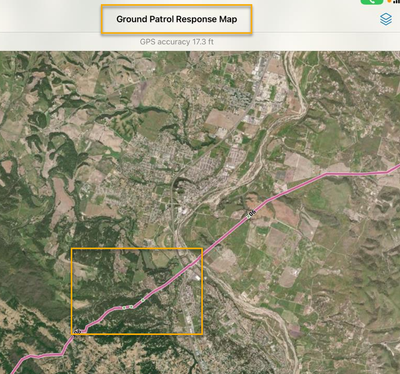Viewport: 400px width, 374px height.
Task: Tap the Ground Patrol Response Map title
Action: pos(177,19)
